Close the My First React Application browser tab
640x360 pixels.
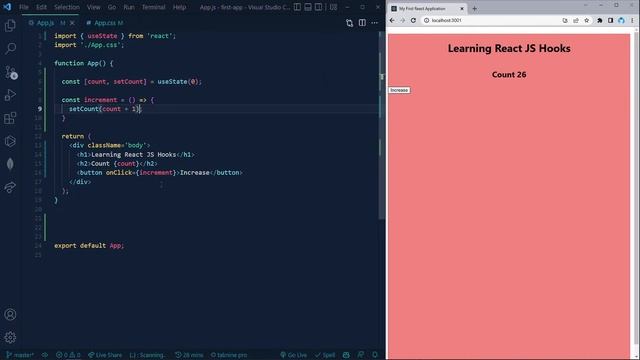(x=462, y=8)
